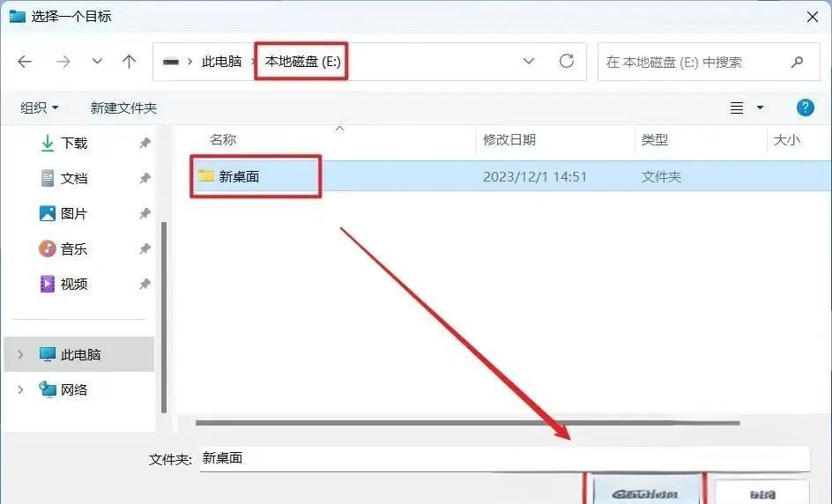Image resolution: width=832 pixels, height=504 pixels.
Task: Go back using the left arrow
Action: click(x=25, y=62)
